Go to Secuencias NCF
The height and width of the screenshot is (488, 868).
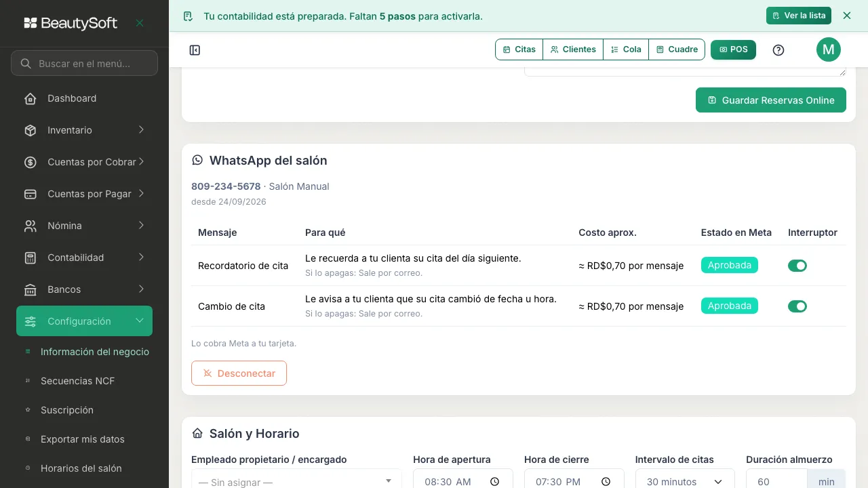tap(78, 381)
